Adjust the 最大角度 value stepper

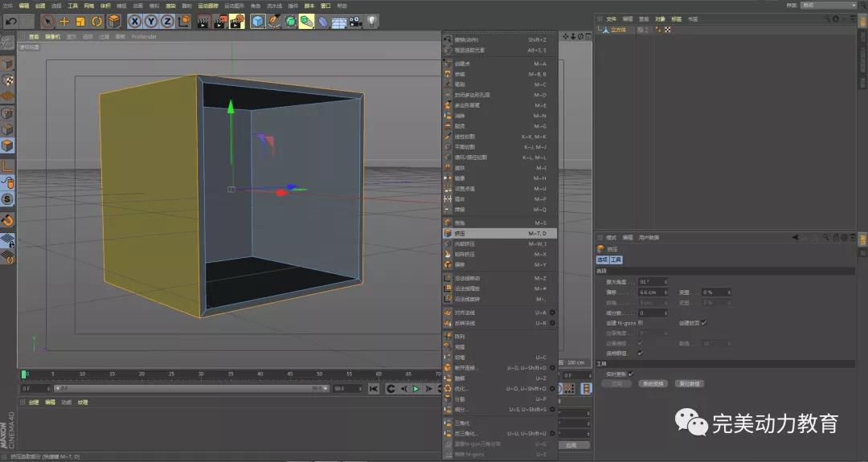coord(666,282)
